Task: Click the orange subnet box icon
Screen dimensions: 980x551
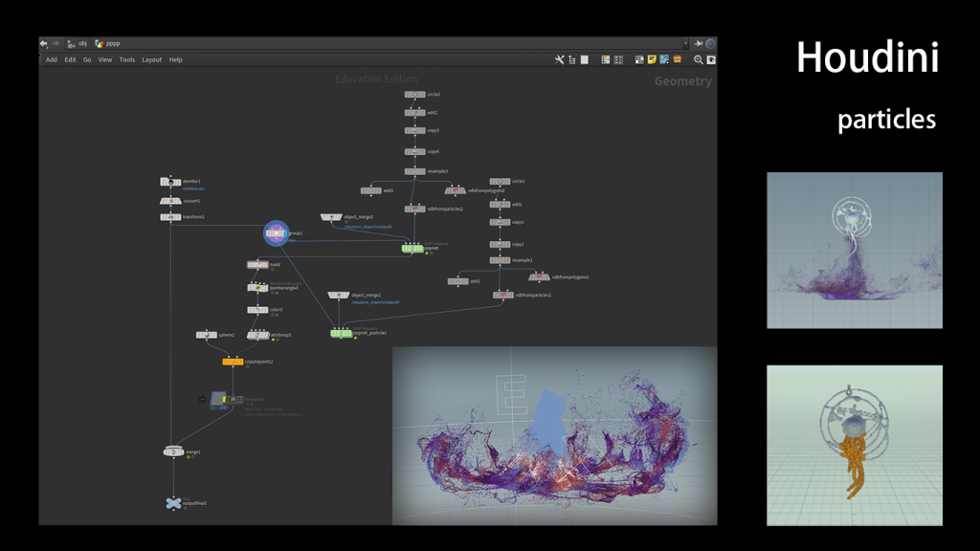Action: 677,60
